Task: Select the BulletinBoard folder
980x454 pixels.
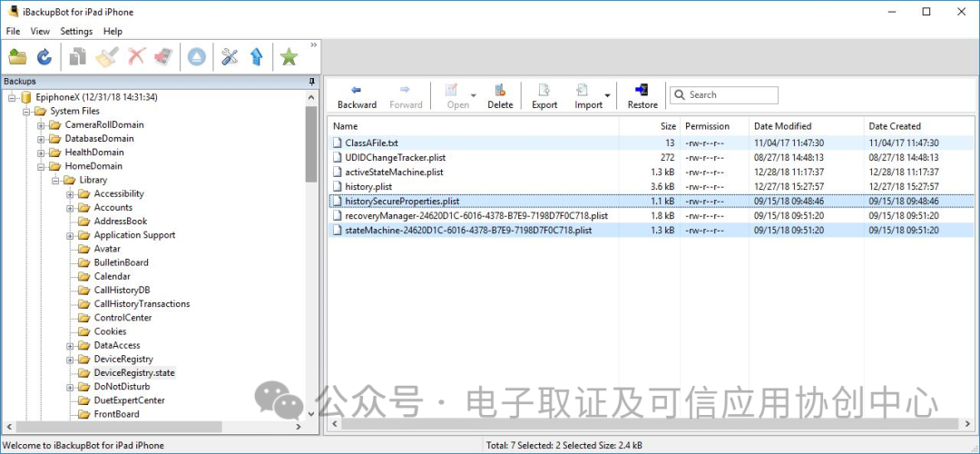Action: pyautogui.click(x=122, y=262)
